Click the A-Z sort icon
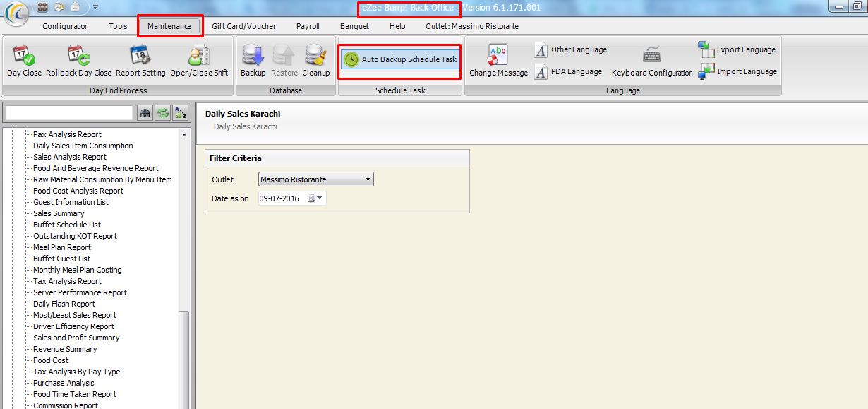 click(x=181, y=113)
